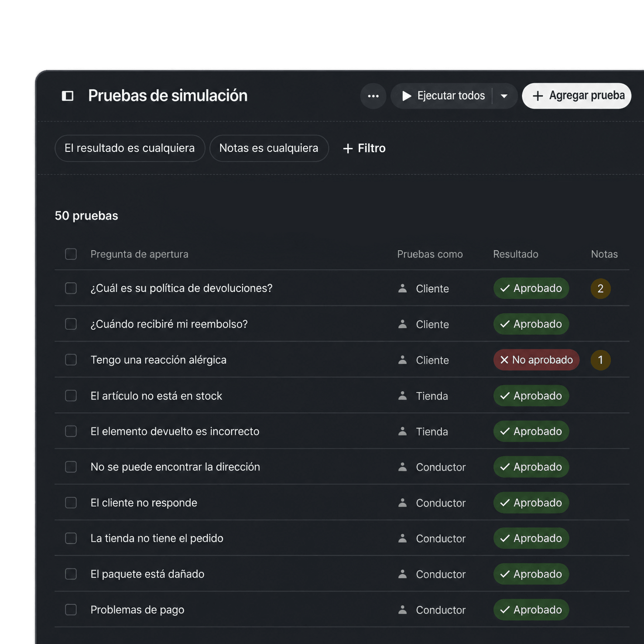Click the 'No aprobado' result badge

click(536, 360)
